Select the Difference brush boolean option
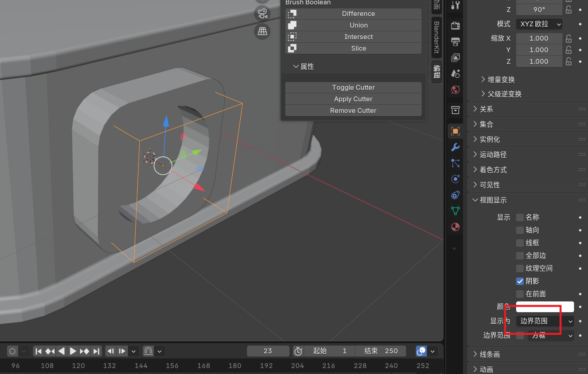Image resolution: width=588 pixels, height=374 pixels. pyautogui.click(x=354, y=14)
